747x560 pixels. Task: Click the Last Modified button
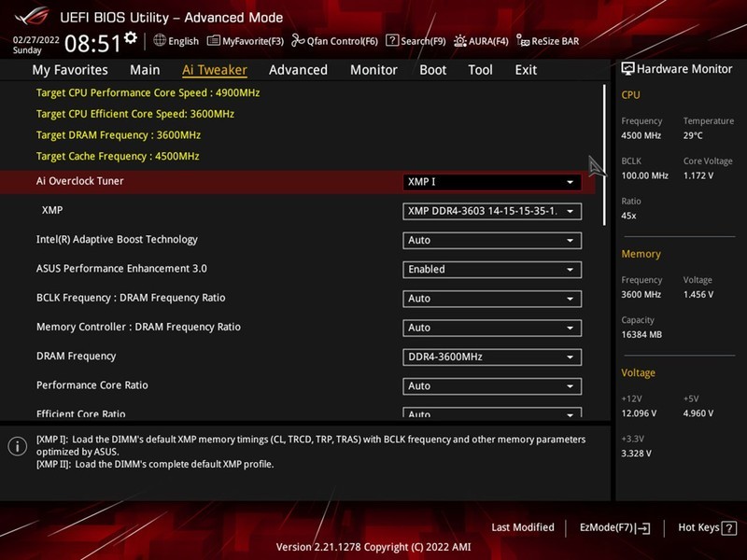point(522,527)
